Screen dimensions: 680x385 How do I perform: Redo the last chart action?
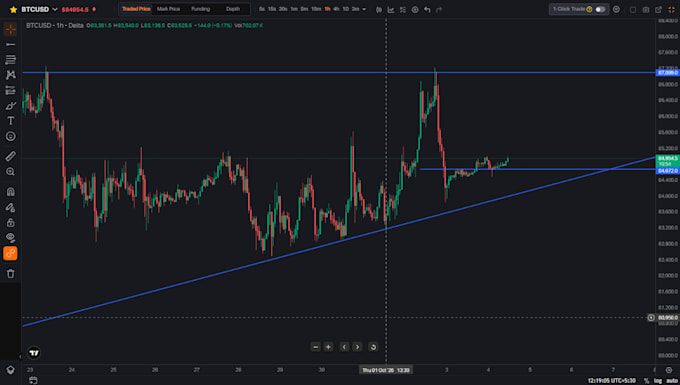439,10
